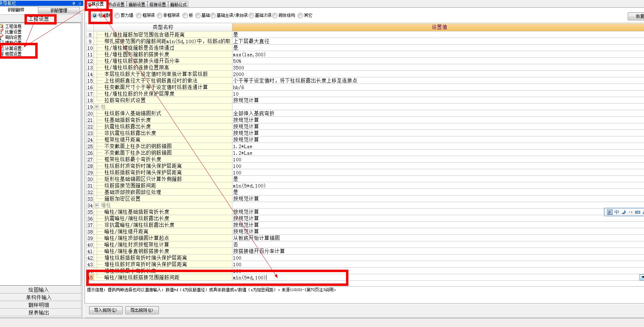Screen dimensions: 644x327
Task: Toggle the punctuation icon in IME bar
Action: (x=631, y=212)
